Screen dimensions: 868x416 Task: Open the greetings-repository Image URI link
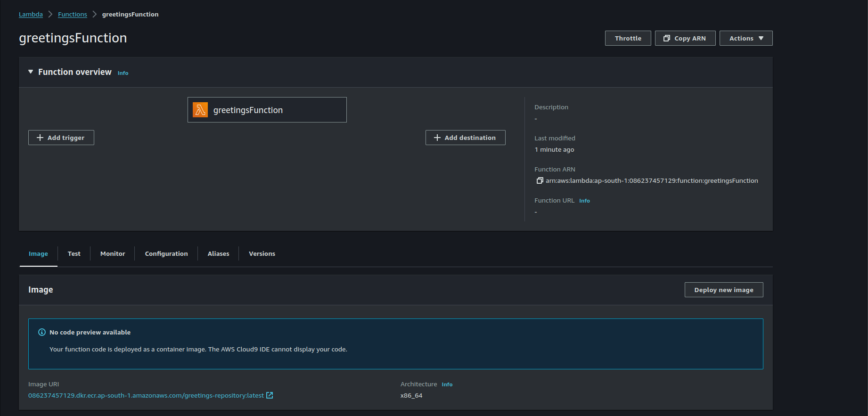tap(146, 395)
